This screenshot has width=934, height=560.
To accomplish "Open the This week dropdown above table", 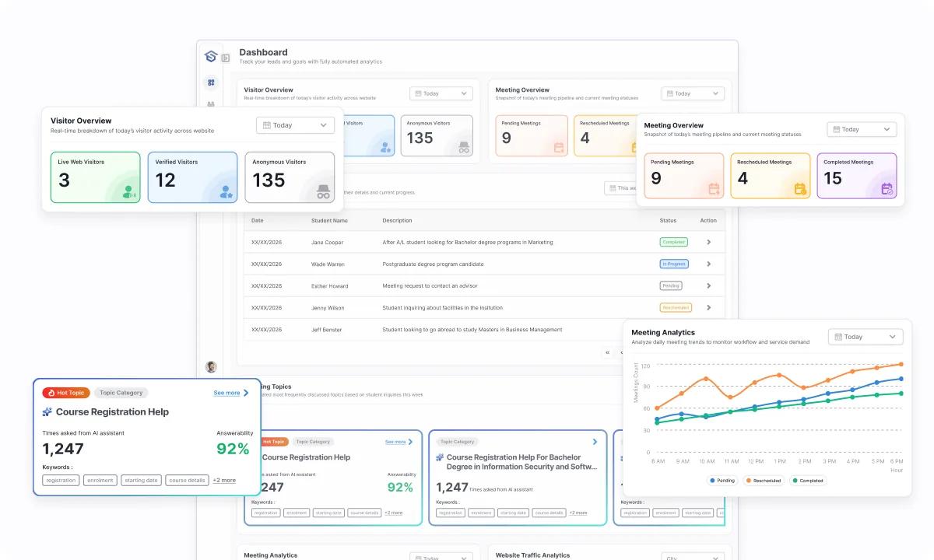I will (x=620, y=187).
